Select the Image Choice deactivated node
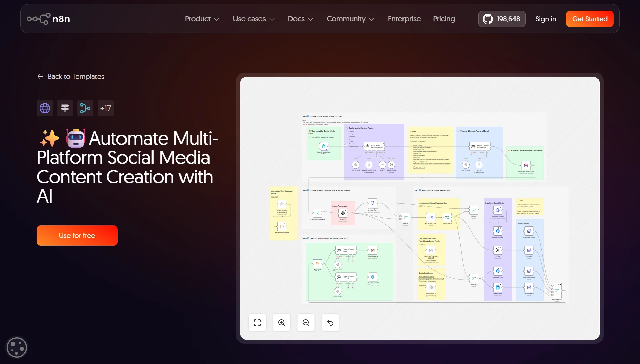This screenshot has height=364, width=640. coord(282,204)
